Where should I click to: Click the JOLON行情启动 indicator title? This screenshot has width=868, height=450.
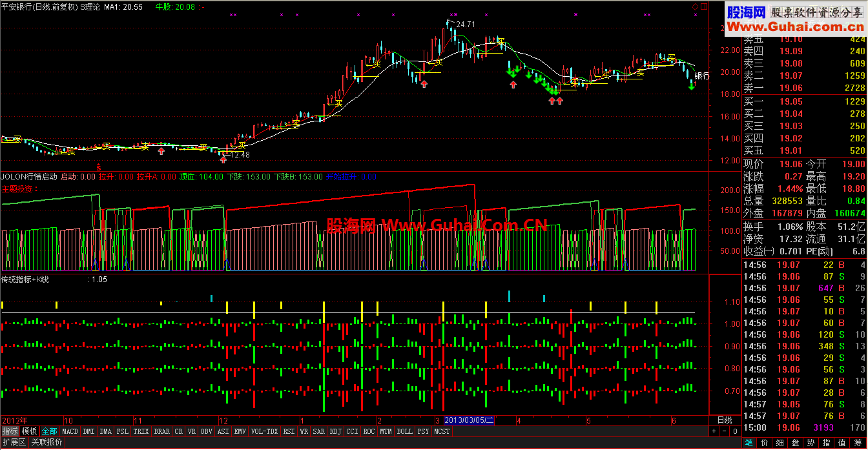pyautogui.click(x=29, y=176)
